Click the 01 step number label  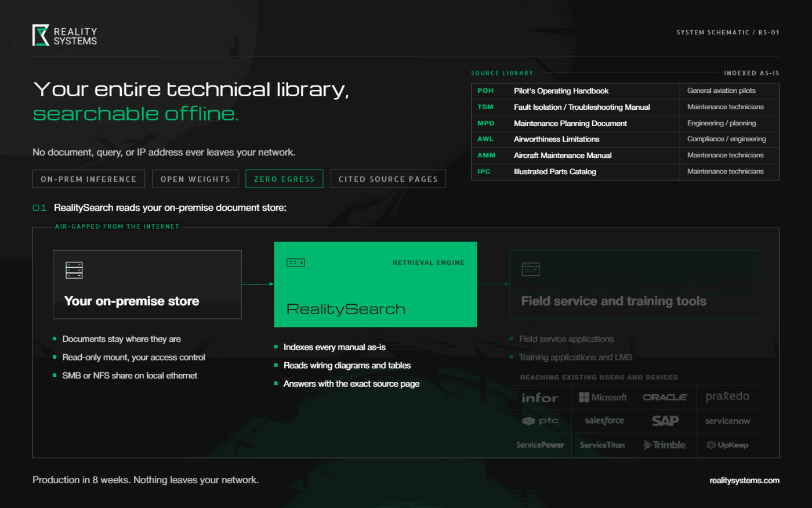39,208
